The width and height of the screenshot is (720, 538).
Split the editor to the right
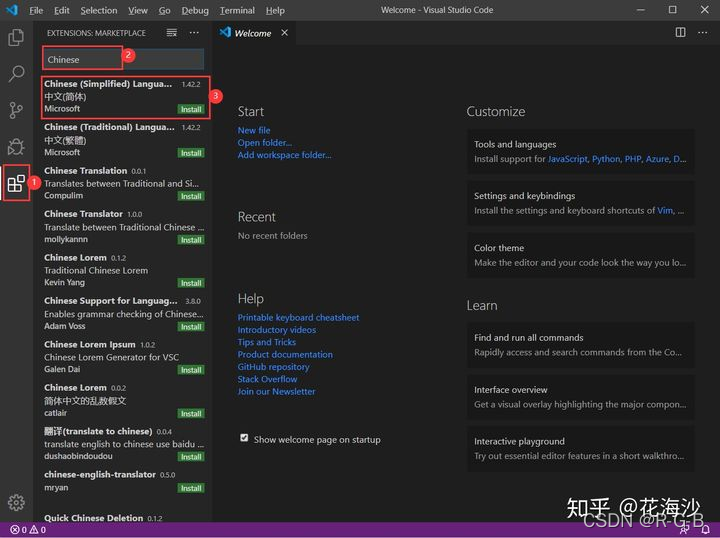[x=681, y=32]
